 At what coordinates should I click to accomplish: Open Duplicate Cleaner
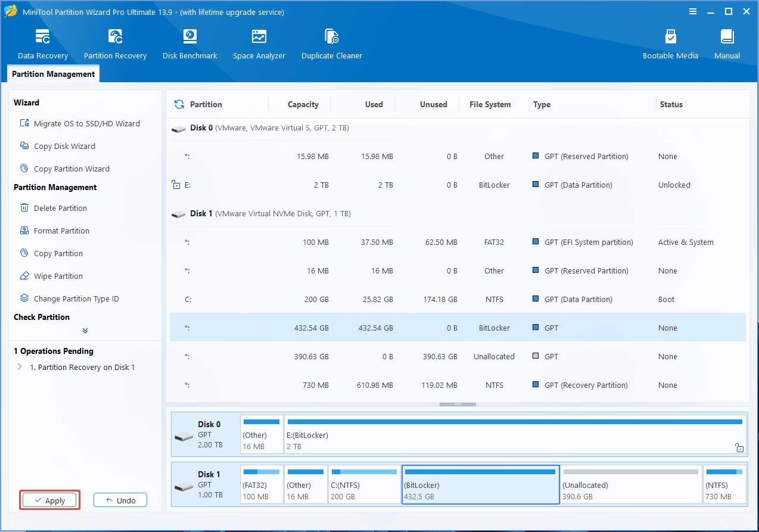pos(332,45)
